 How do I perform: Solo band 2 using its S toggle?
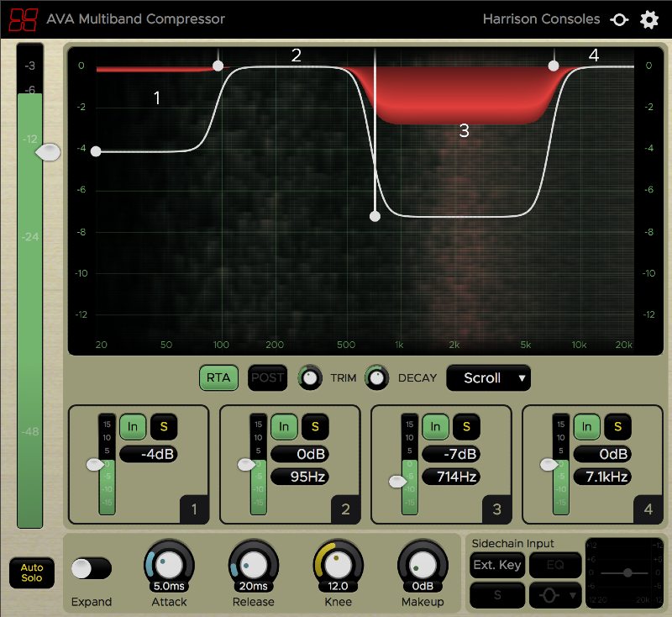pyautogui.click(x=317, y=427)
